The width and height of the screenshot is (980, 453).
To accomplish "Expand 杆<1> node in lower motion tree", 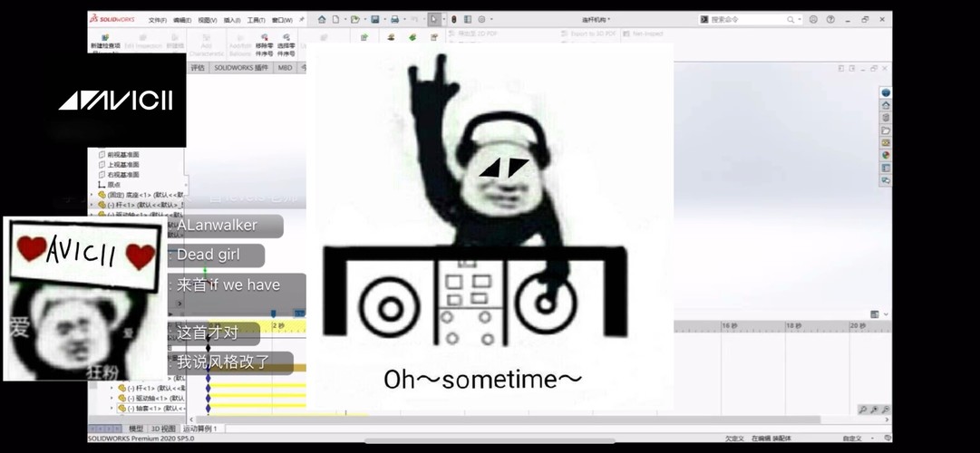I will [112, 388].
